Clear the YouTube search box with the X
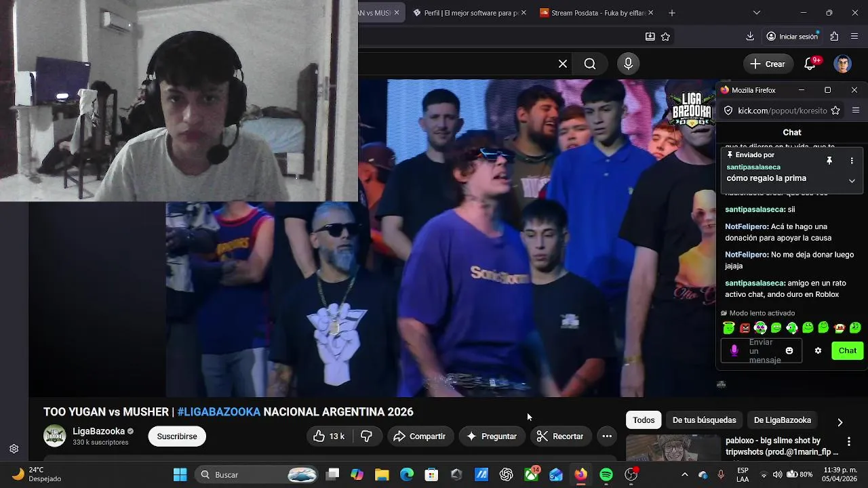 click(563, 64)
